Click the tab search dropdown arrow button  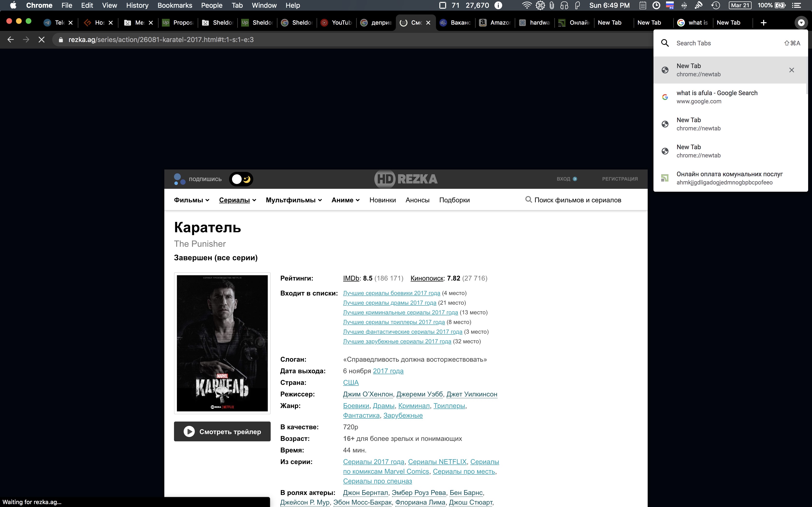(801, 22)
